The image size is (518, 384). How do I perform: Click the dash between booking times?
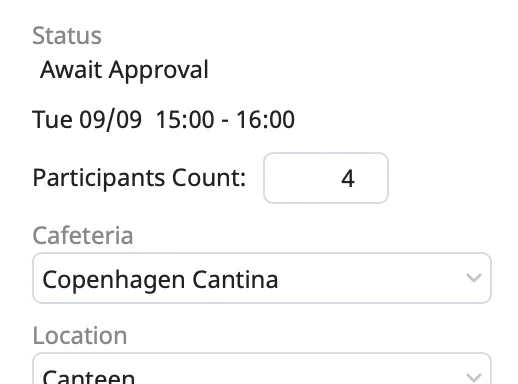225,120
